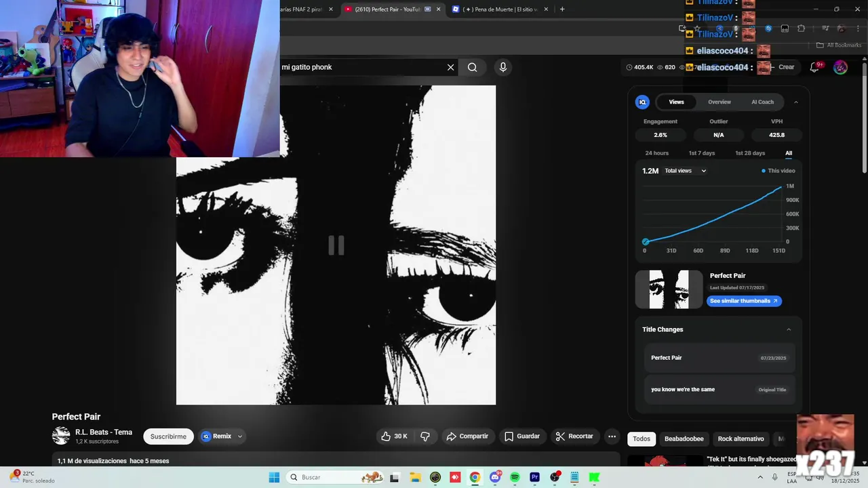Select the Todos filter chip
Viewport: 868px width, 488px height.
click(x=642, y=439)
